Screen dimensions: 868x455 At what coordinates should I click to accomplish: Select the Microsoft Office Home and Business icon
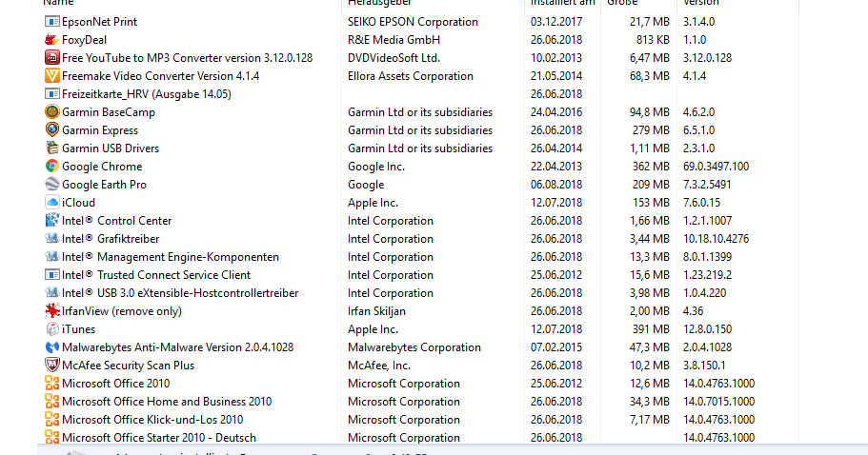pyautogui.click(x=52, y=402)
